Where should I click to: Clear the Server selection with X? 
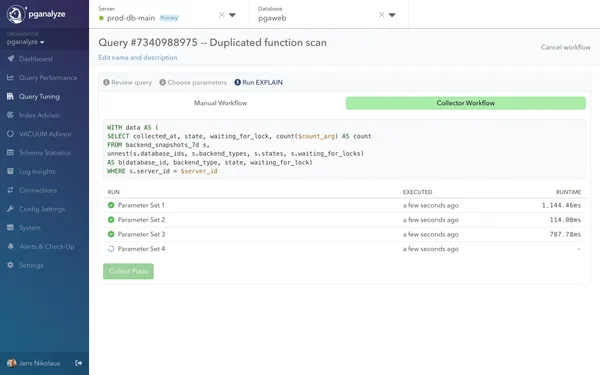[222, 15]
